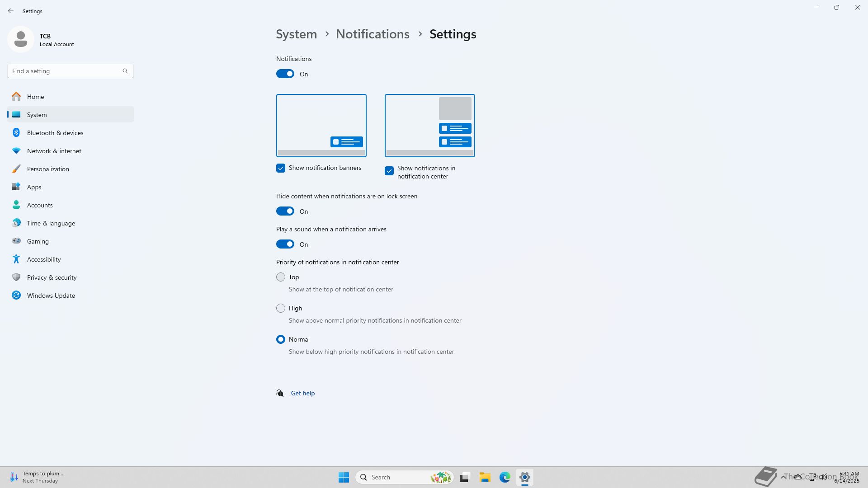The height and width of the screenshot is (488, 868).
Task: Show hidden icons chevron in system tray
Action: click(783, 477)
